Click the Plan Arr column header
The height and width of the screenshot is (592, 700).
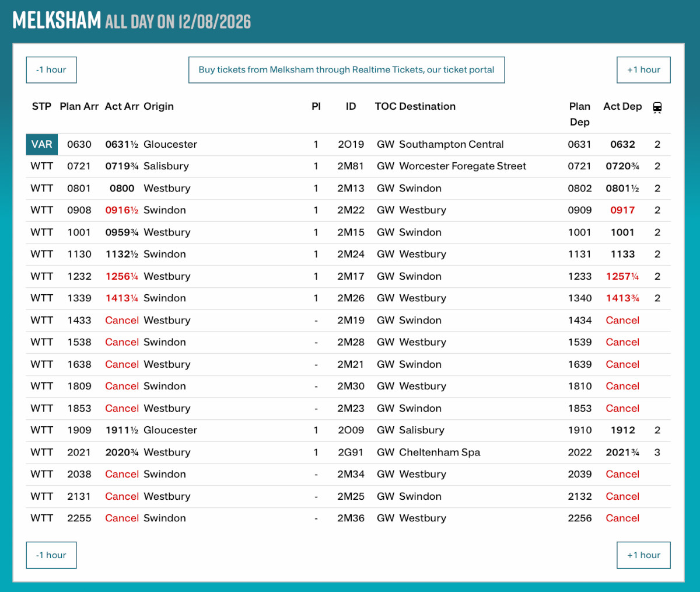(x=79, y=106)
